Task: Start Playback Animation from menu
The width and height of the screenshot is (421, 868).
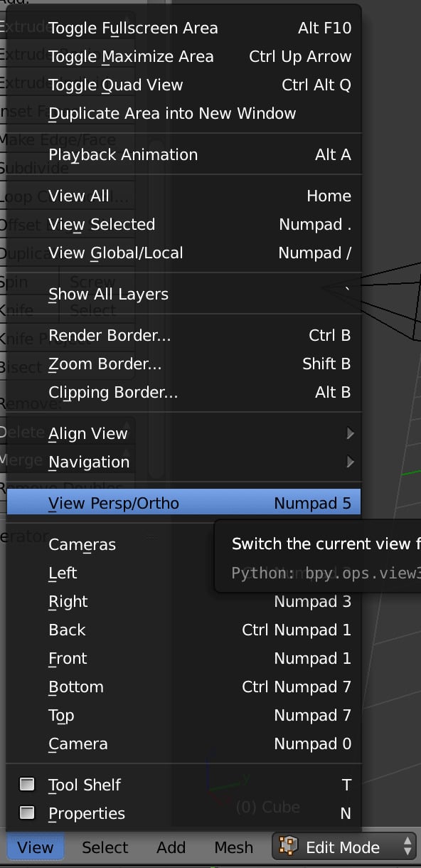Action: 184,154
